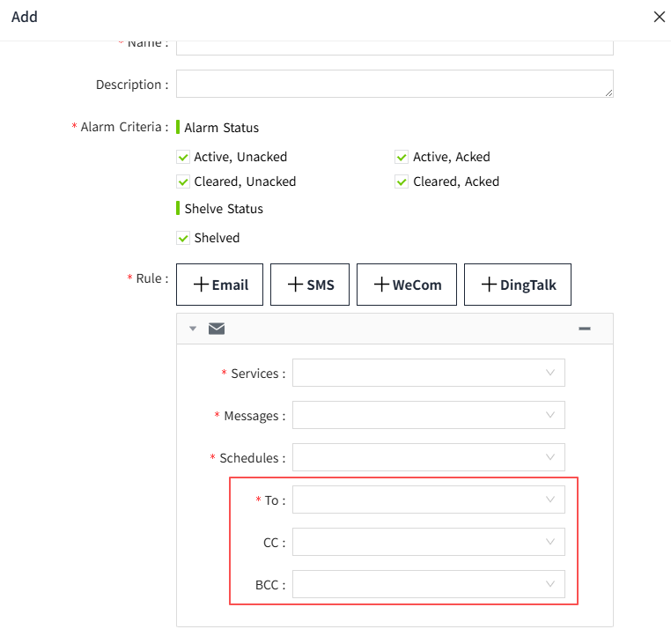The height and width of the screenshot is (644, 671).
Task: Close the Add dialog
Action: pyautogui.click(x=659, y=17)
